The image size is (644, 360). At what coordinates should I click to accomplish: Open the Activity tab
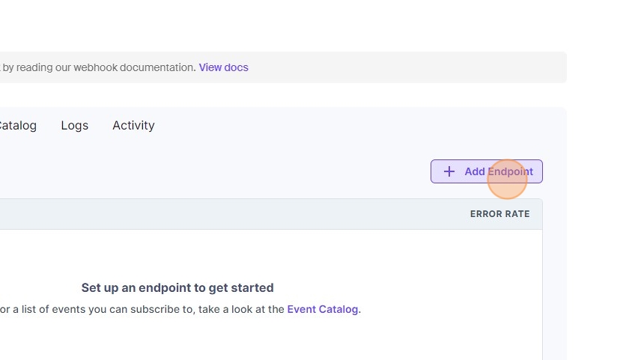[133, 126]
